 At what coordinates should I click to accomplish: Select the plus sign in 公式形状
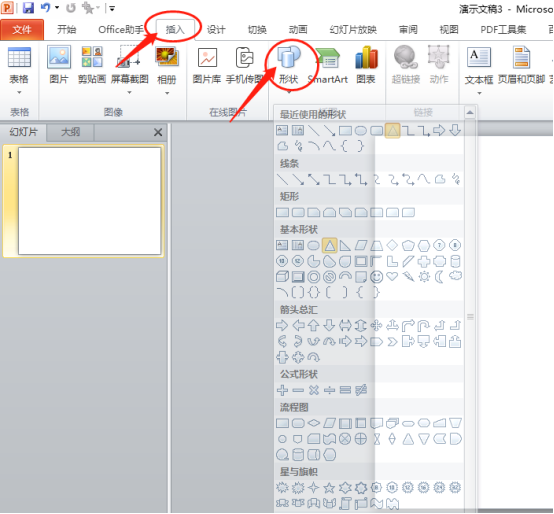click(282, 390)
